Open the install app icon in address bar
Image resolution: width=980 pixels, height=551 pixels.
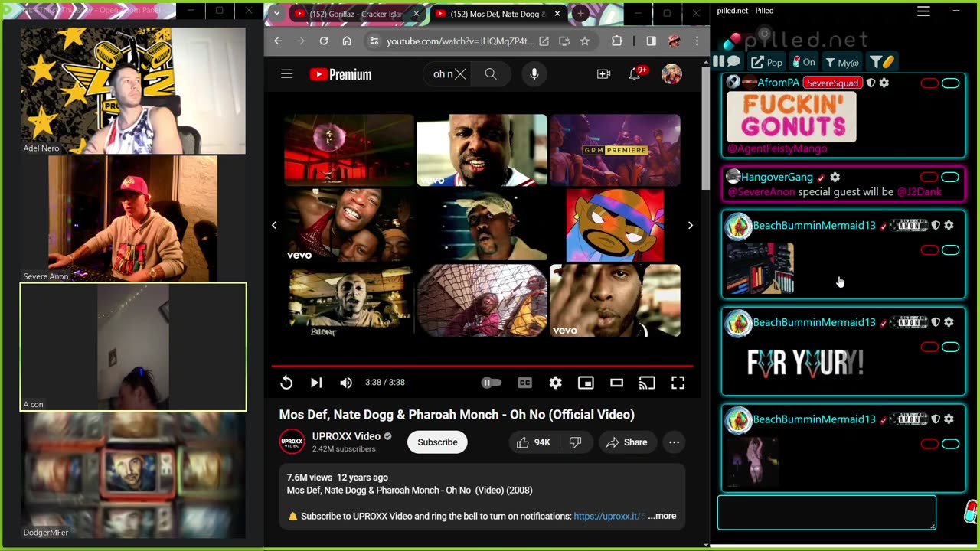pyautogui.click(x=564, y=41)
